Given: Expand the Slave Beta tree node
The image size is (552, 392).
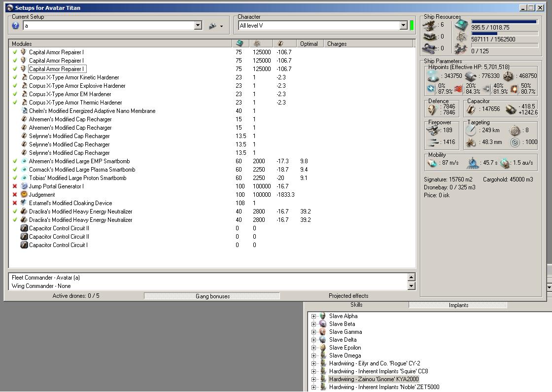Looking at the screenshot, I should coord(313,324).
